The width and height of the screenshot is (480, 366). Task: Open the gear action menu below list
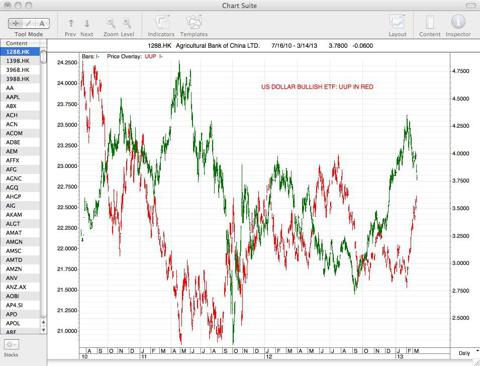pyautogui.click(x=11, y=344)
